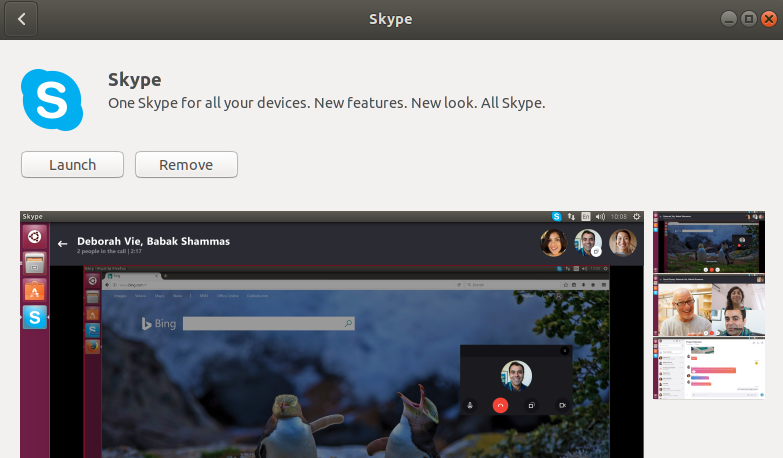This screenshot has width=783, height=458.
Task: Maximize the Skype software window
Action: click(x=749, y=19)
